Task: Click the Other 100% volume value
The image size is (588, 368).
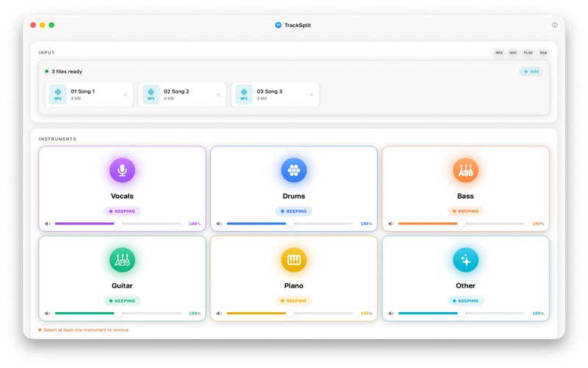Action: pyautogui.click(x=538, y=314)
